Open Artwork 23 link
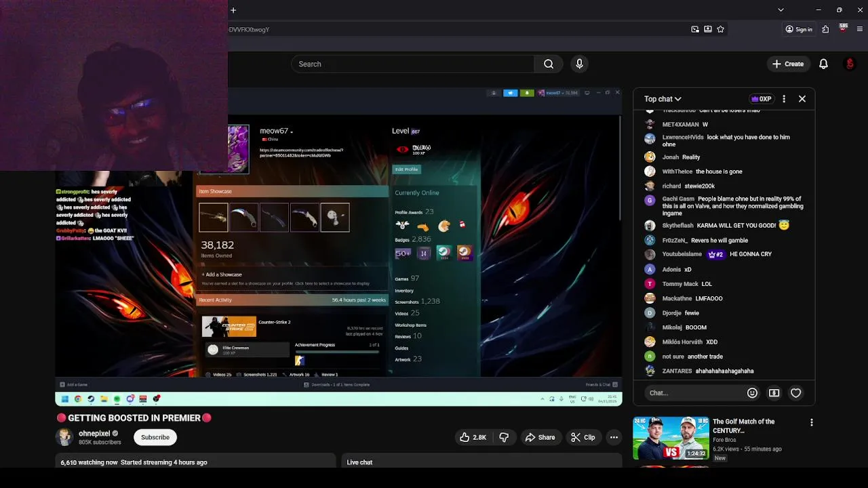The height and width of the screenshot is (488, 868). click(408, 359)
